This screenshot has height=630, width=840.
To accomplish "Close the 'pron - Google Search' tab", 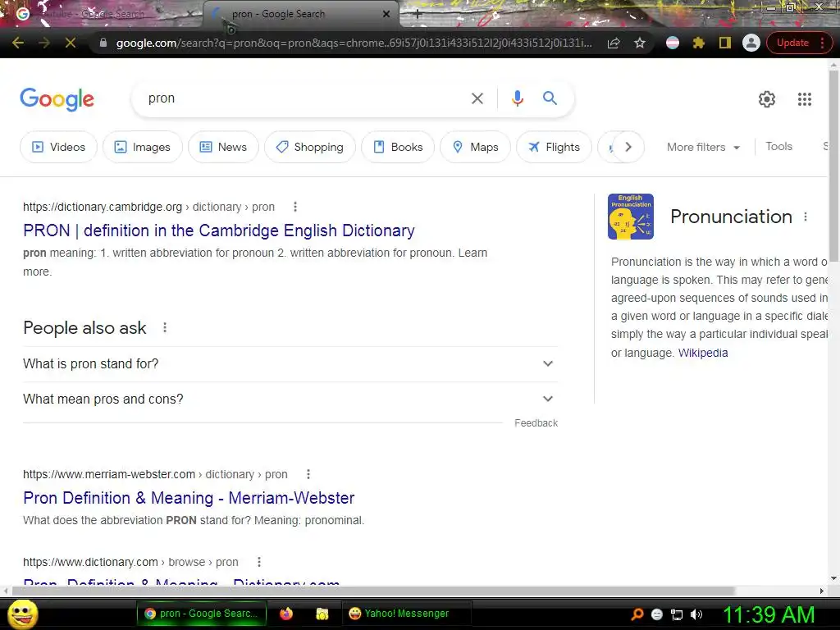I will [x=386, y=14].
